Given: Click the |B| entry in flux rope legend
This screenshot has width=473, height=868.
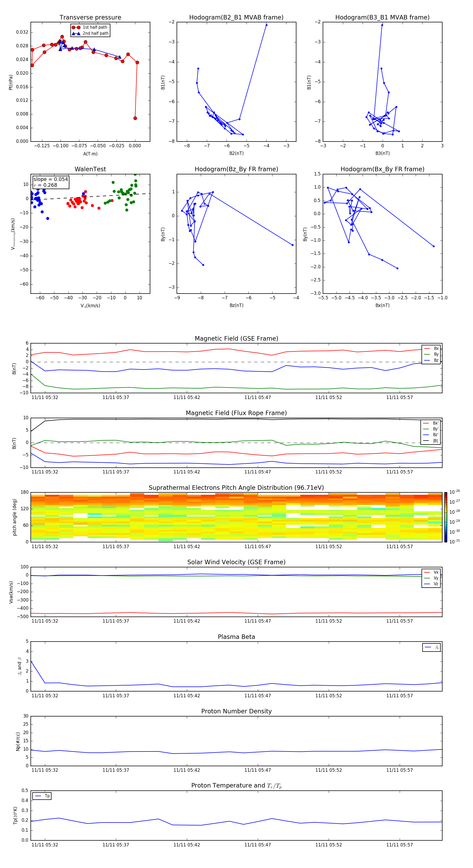Looking at the screenshot, I should click(431, 441).
